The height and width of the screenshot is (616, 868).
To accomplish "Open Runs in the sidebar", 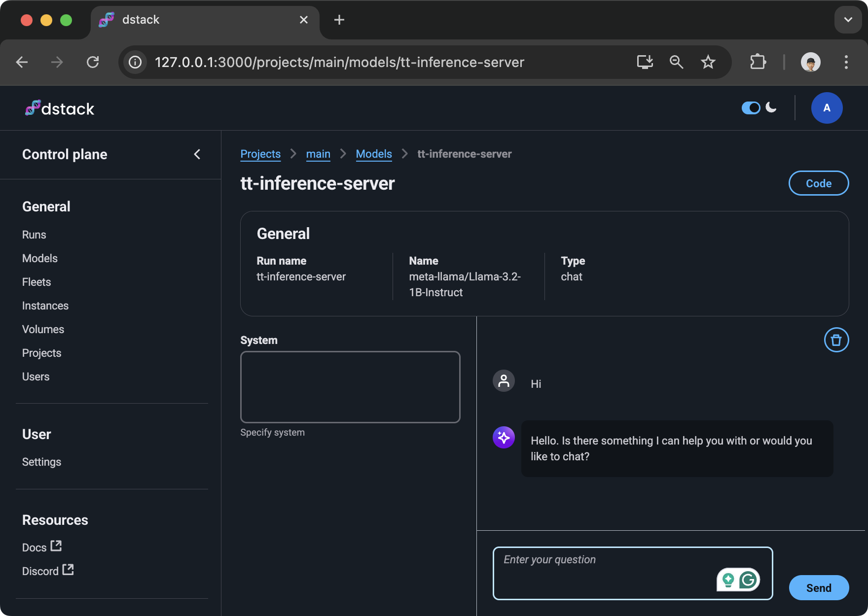I will (34, 235).
